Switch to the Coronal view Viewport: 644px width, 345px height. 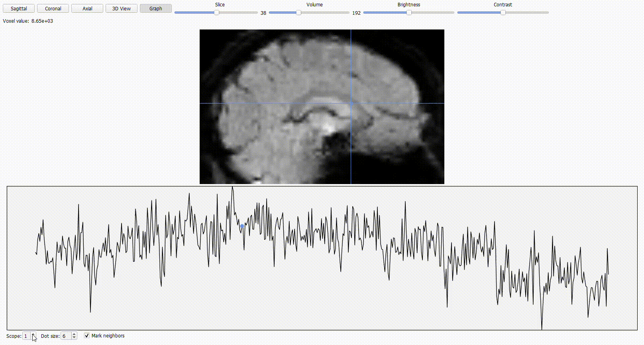(53, 8)
